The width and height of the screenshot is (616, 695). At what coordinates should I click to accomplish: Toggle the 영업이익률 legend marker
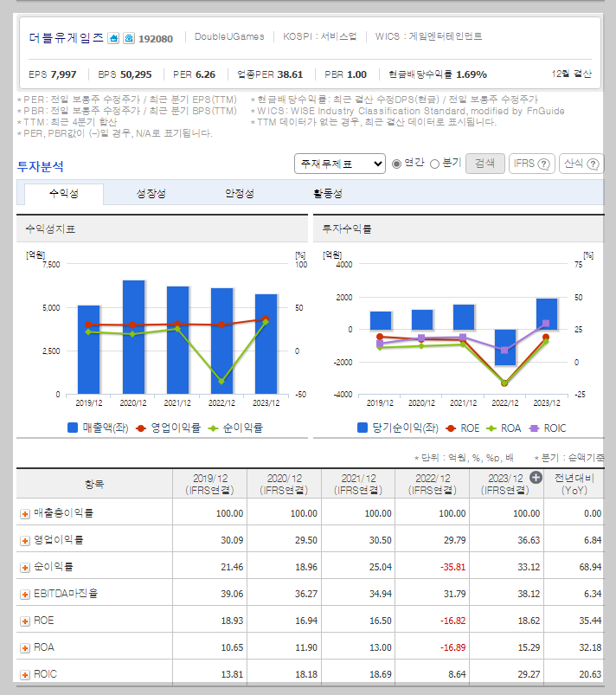click(140, 428)
